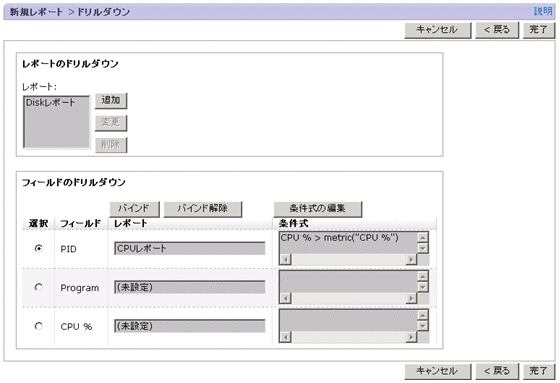The image size is (560, 383).
Task: Click the バインド解除 button
Action: (202, 209)
